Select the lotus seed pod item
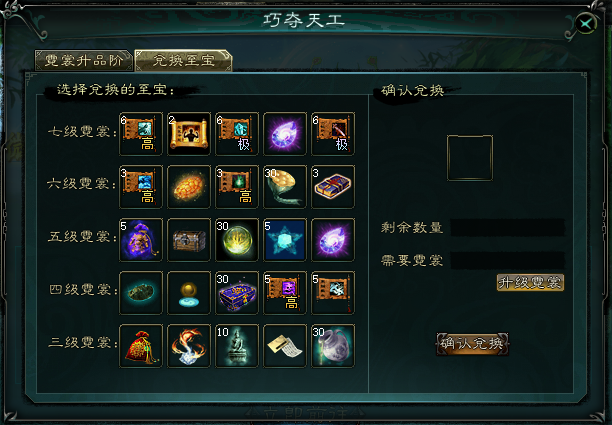 (285, 187)
